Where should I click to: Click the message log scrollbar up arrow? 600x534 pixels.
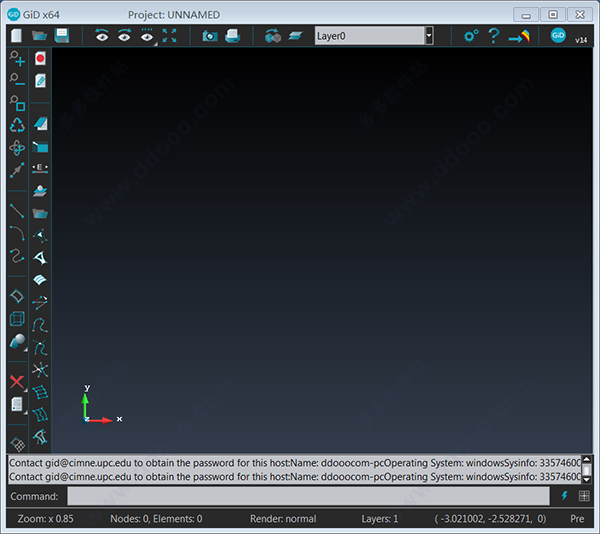(x=587, y=459)
